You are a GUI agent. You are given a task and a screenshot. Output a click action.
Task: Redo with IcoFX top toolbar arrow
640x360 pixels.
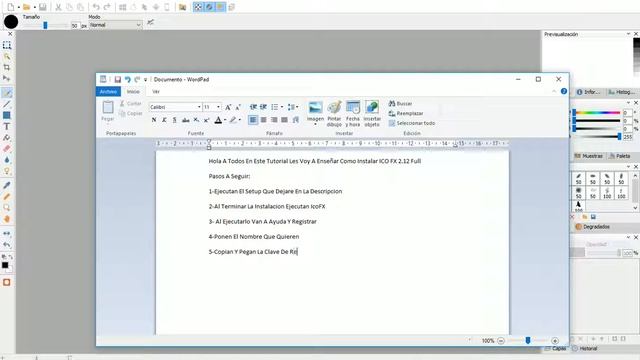pos(107,7)
